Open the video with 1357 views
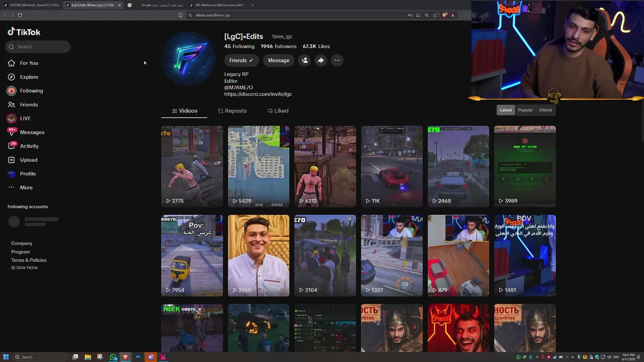This screenshot has height=362, width=644. pyautogui.click(x=391, y=255)
